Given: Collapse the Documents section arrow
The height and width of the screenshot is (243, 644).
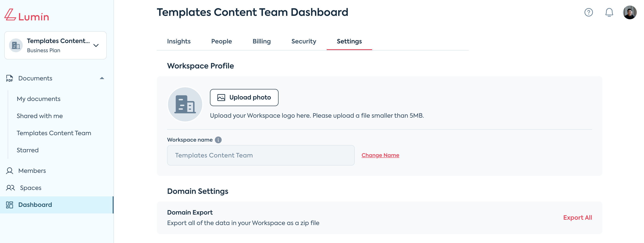Looking at the screenshot, I should [x=102, y=79].
